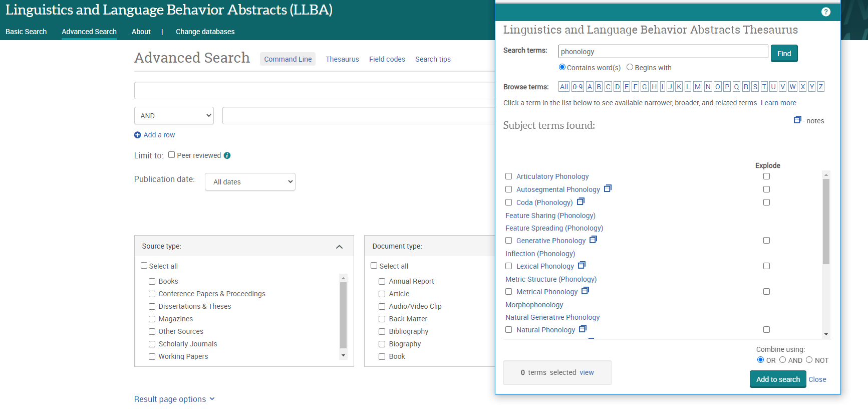Open the Change databases menu item

(205, 32)
